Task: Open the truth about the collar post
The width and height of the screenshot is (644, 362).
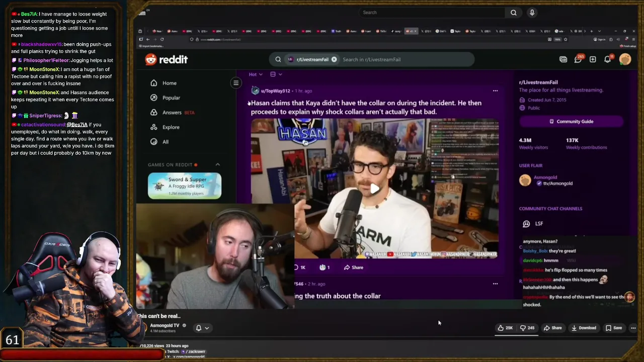Action: pyautogui.click(x=338, y=296)
